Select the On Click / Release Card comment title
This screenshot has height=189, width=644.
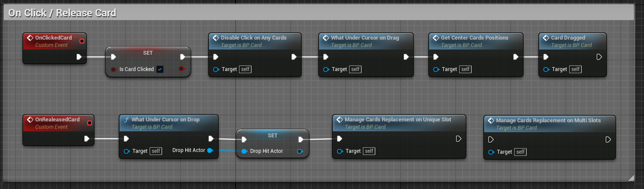[x=62, y=13]
